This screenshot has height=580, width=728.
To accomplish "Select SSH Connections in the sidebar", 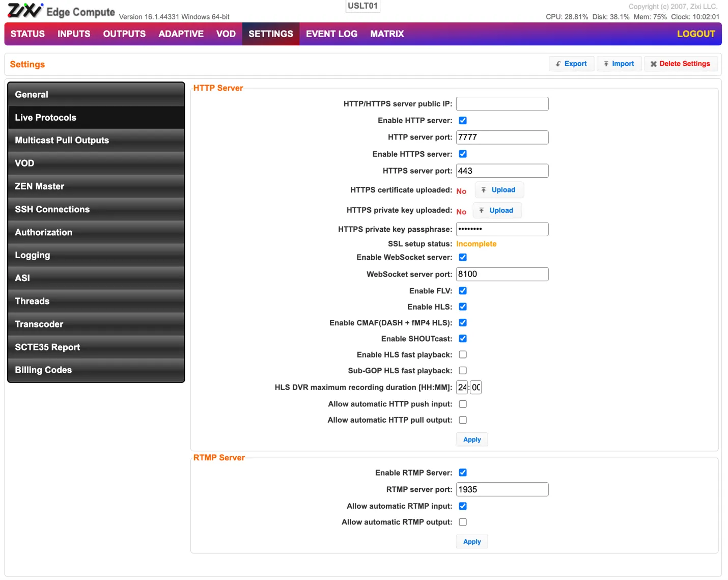I will (96, 209).
